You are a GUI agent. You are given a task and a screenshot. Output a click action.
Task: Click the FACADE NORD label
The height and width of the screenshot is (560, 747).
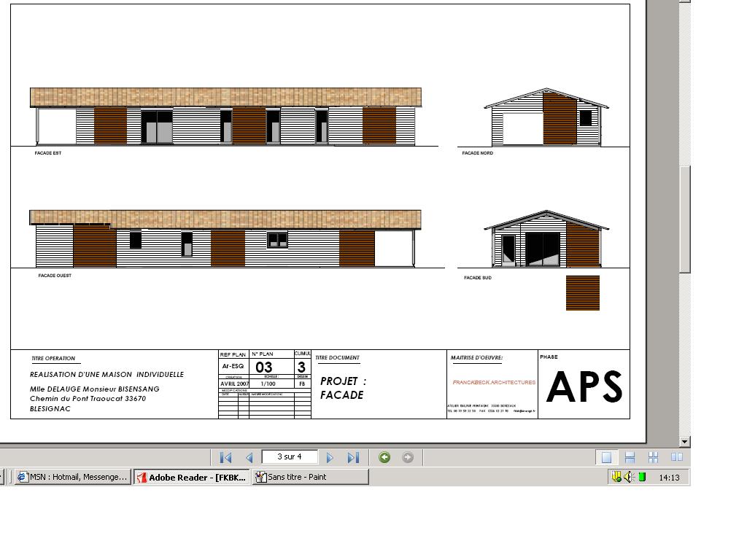pos(477,153)
